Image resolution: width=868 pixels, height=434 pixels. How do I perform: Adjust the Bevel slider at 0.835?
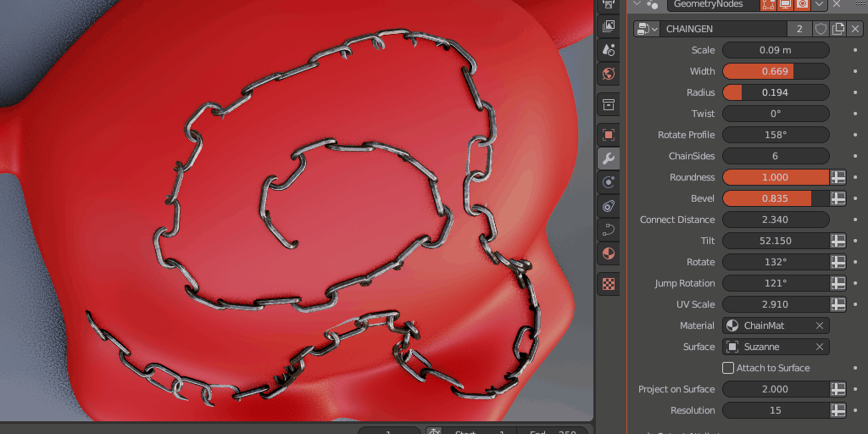pyautogui.click(x=776, y=198)
